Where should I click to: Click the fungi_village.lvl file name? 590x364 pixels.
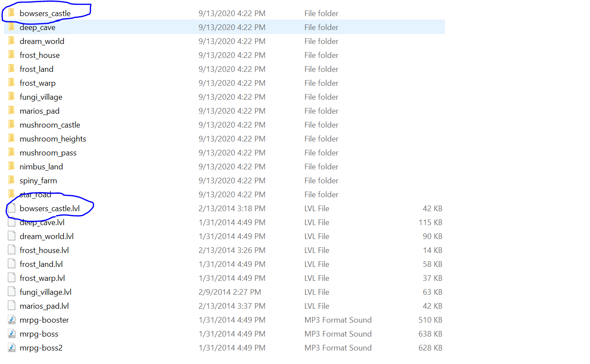46,292
